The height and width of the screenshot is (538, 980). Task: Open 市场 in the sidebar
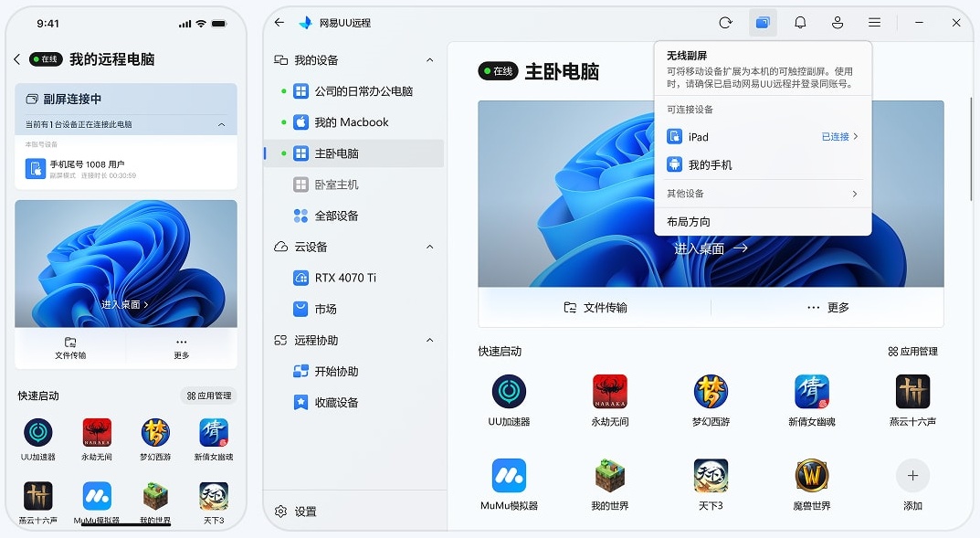click(x=354, y=309)
